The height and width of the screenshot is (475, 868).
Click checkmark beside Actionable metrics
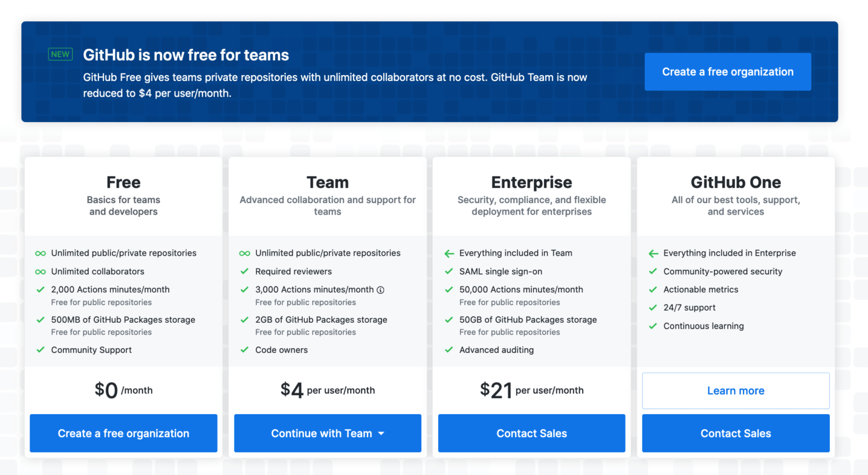(653, 289)
